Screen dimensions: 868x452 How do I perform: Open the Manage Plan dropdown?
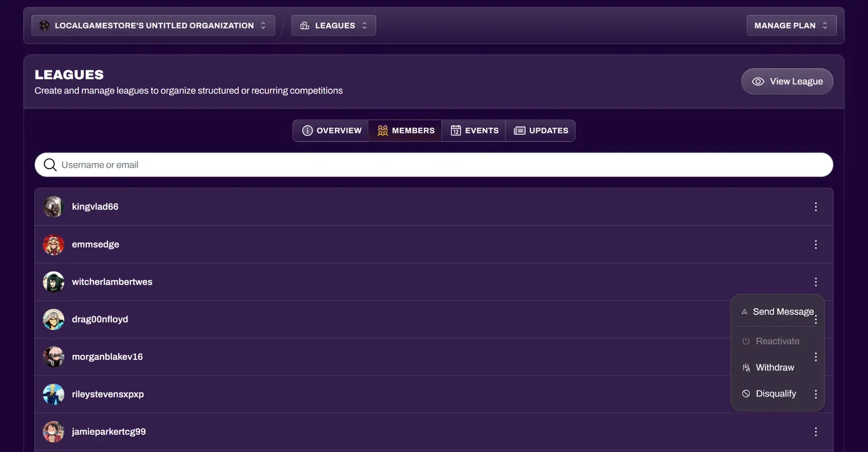792,26
